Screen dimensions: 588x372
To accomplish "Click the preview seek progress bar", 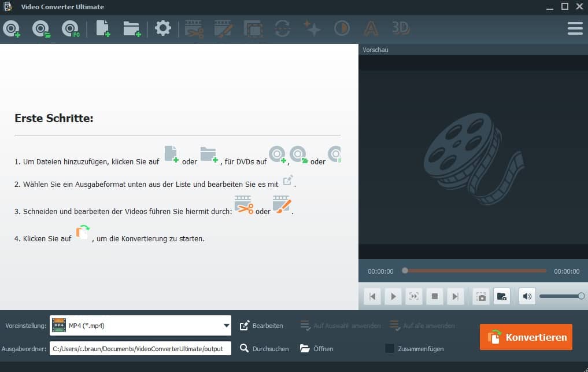I will coord(475,271).
